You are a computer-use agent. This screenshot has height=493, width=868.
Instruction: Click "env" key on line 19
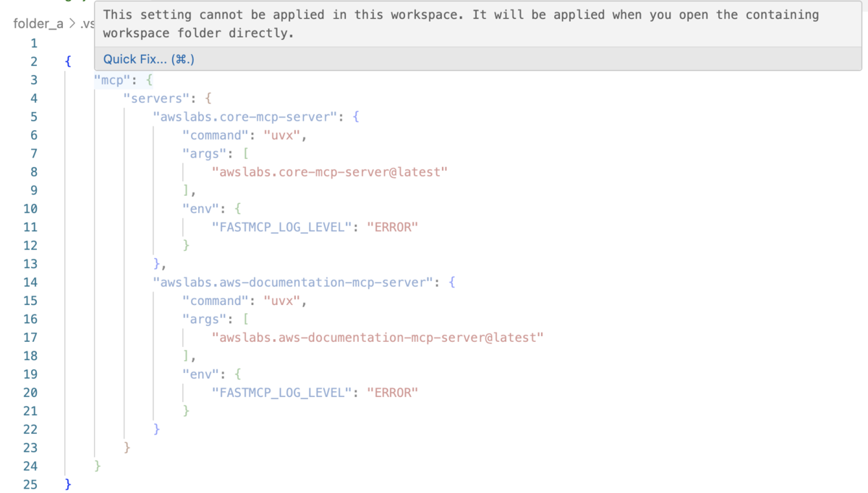pos(201,374)
